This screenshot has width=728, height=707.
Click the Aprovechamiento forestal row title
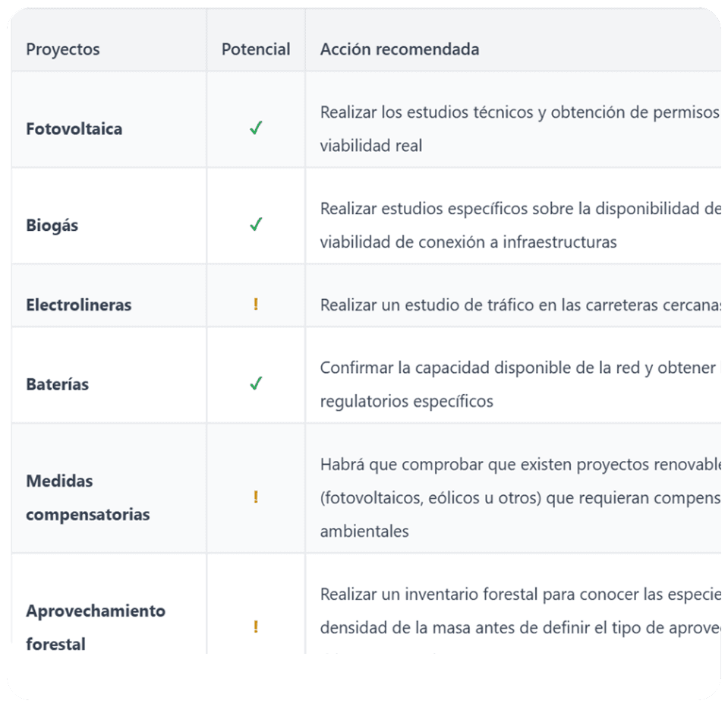[96, 627]
